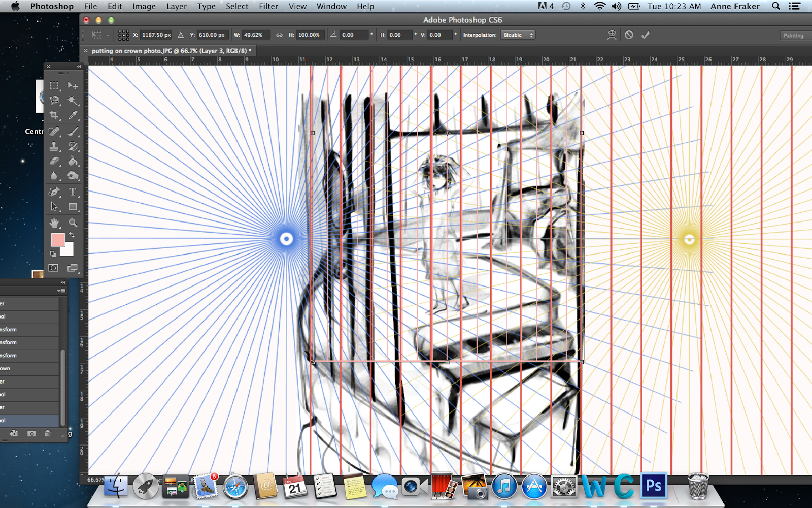
Task: Select the Rectangular Marquee tool
Action: pos(54,85)
